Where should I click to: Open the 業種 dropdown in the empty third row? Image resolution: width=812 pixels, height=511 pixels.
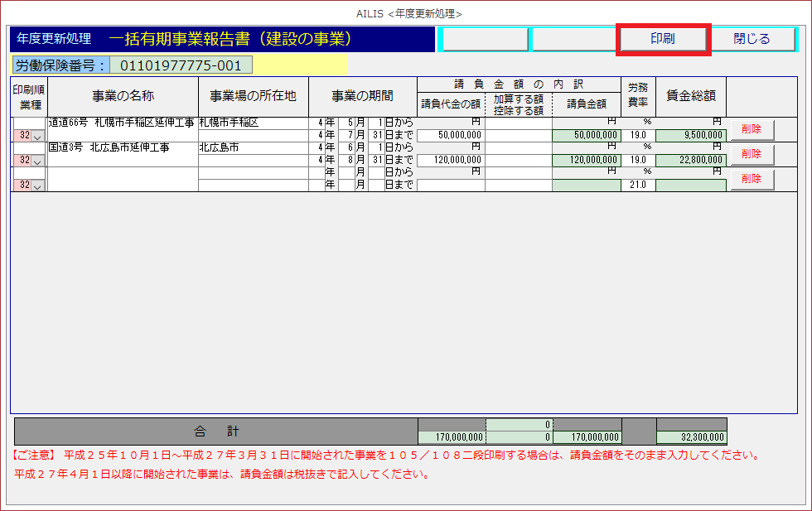[36, 186]
